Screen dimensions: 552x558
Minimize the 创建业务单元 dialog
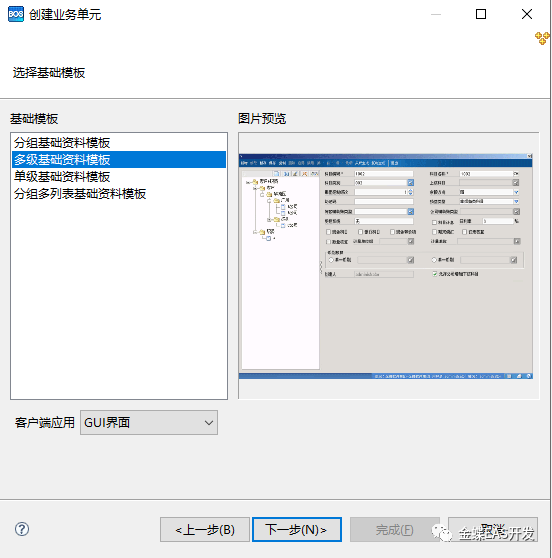(436, 14)
